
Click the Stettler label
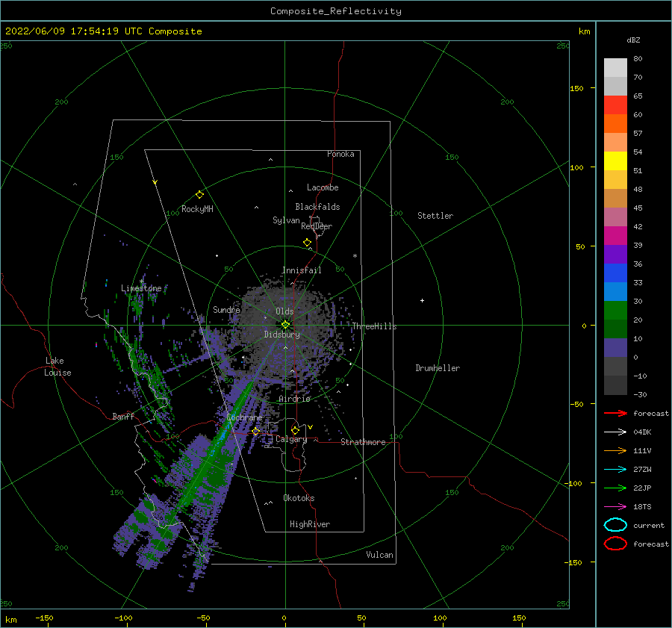click(x=435, y=216)
